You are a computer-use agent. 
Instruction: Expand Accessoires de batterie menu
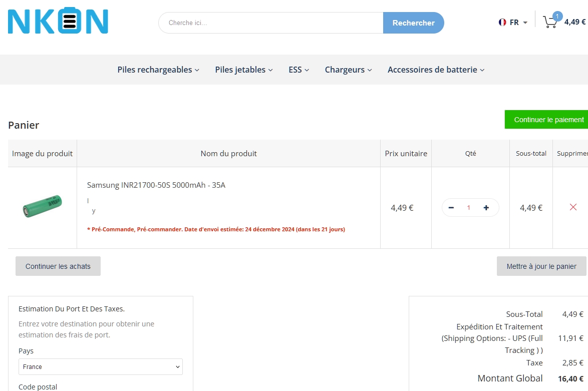coord(436,70)
